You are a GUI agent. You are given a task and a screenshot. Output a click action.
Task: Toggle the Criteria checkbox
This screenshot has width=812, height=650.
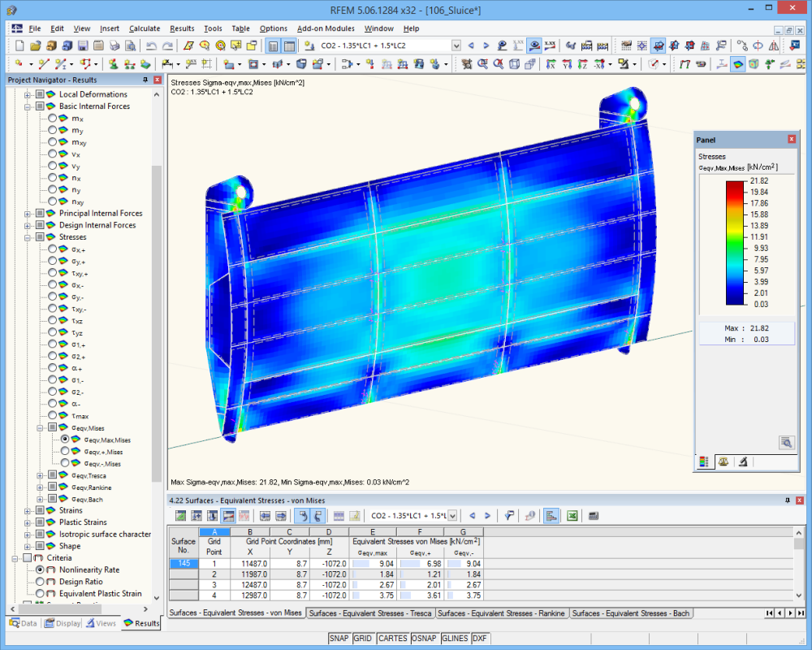pyautogui.click(x=28, y=557)
